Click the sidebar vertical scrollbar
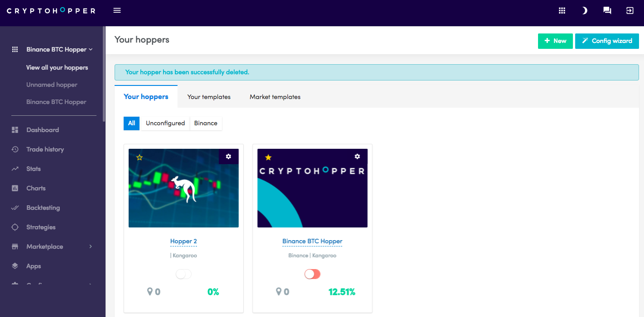644x317 pixels. tap(104, 75)
